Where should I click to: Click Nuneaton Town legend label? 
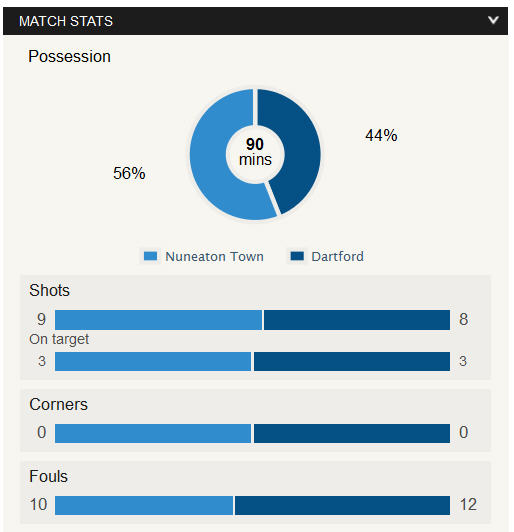point(214,256)
